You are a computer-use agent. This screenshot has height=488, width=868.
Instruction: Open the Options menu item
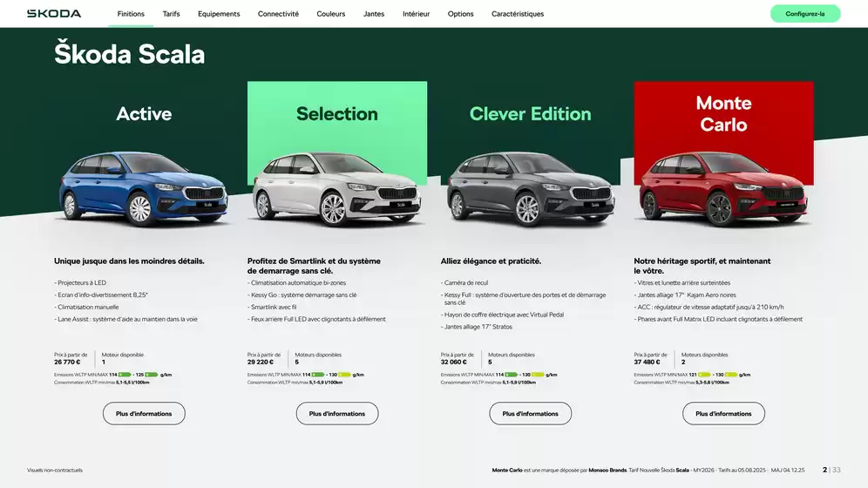coord(460,14)
